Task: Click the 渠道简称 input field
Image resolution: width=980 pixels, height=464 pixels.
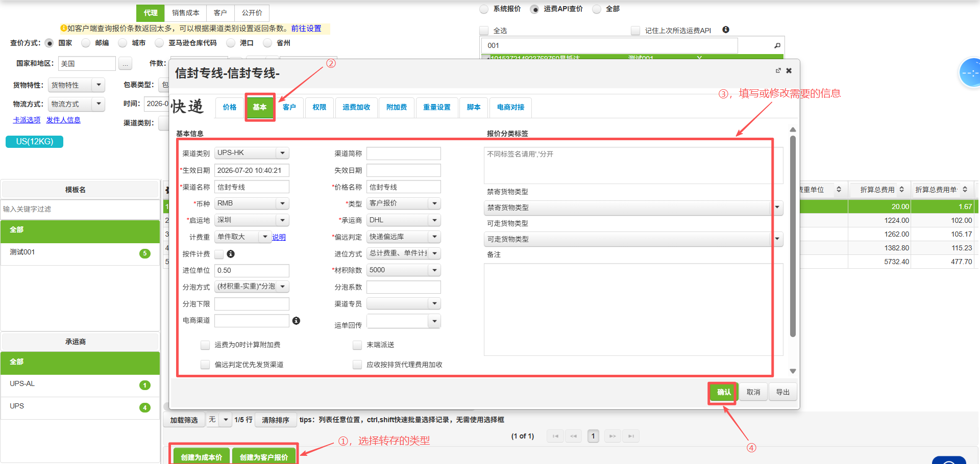Action: (404, 153)
